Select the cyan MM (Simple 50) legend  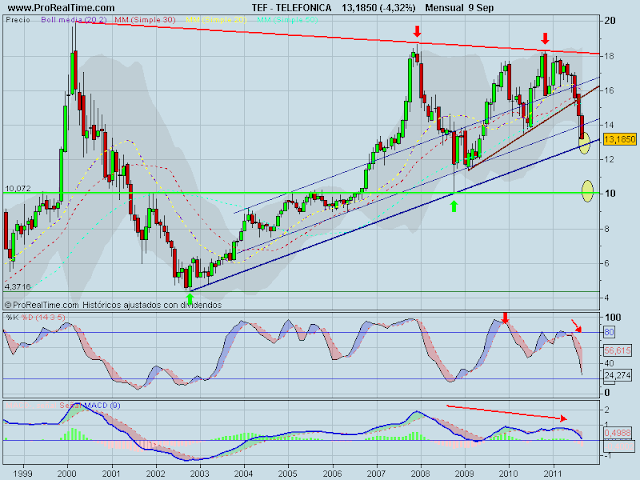click(x=287, y=20)
